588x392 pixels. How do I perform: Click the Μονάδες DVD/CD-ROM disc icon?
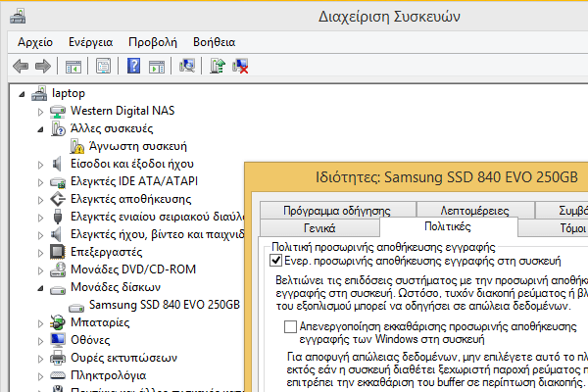(58, 269)
